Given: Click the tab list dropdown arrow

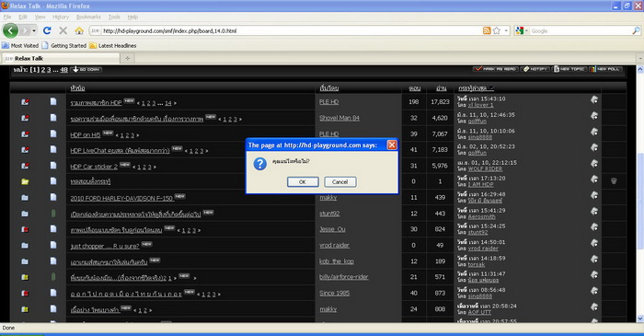Looking at the screenshot, I should click(640, 58).
